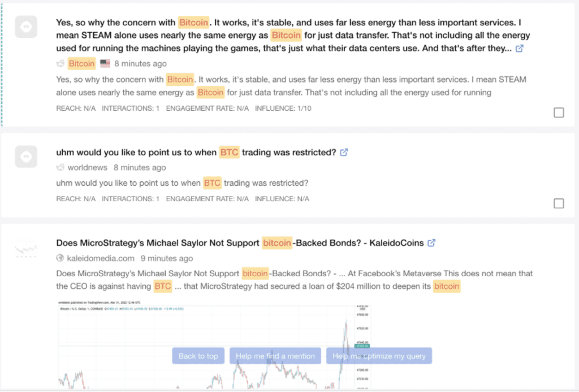Click the Reddit avatar on the Bitcoin energy post
579x392 pixels.
click(26, 27)
